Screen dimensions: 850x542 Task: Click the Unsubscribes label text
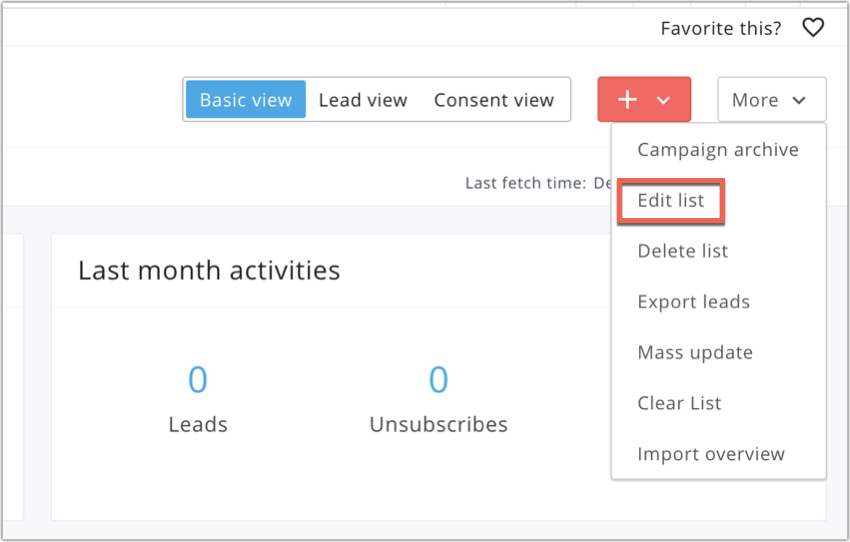tap(438, 424)
